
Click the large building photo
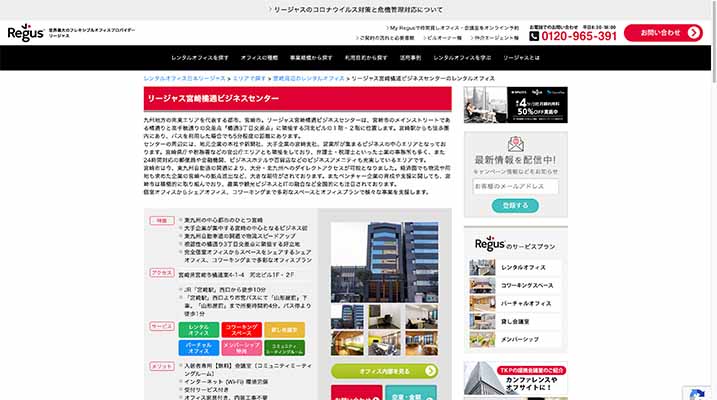tap(384, 262)
